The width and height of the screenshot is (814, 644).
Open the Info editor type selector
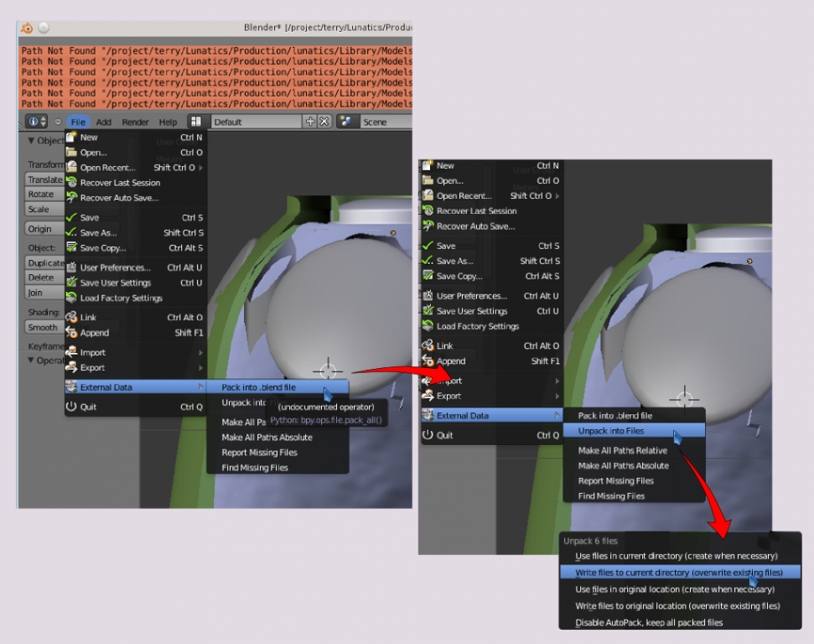[x=36, y=122]
